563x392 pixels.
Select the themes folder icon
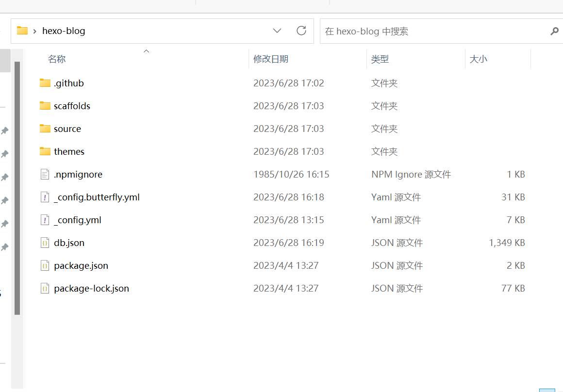pos(45,151)
